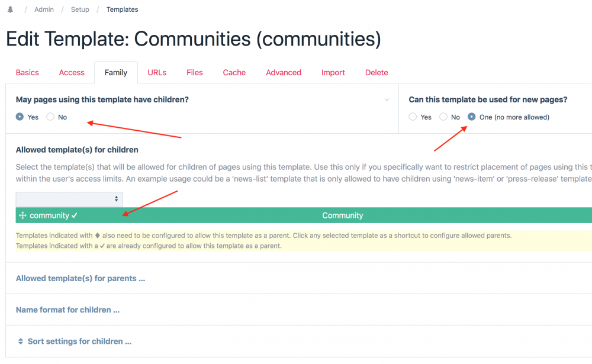Switch to the URLs tab
592x364 pixels.
coord(157,73)
